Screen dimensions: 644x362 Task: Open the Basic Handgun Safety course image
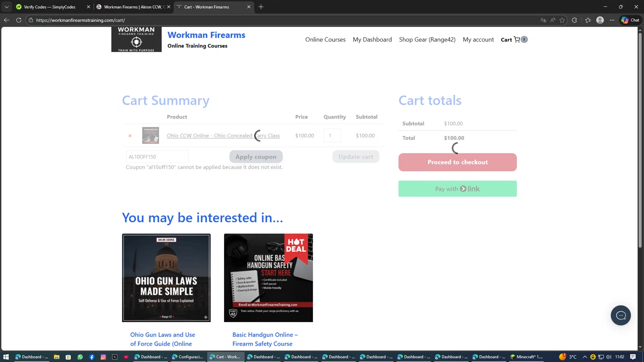pyautogui.click(x=268, y=278)
